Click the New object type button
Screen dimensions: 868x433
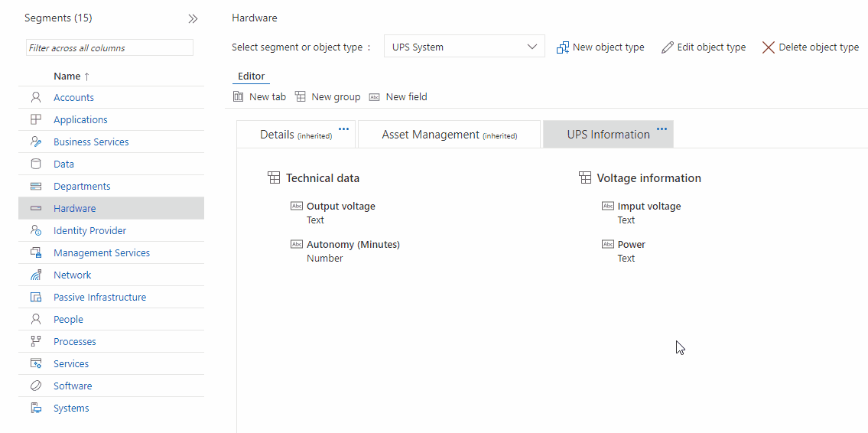coord(600,47)
